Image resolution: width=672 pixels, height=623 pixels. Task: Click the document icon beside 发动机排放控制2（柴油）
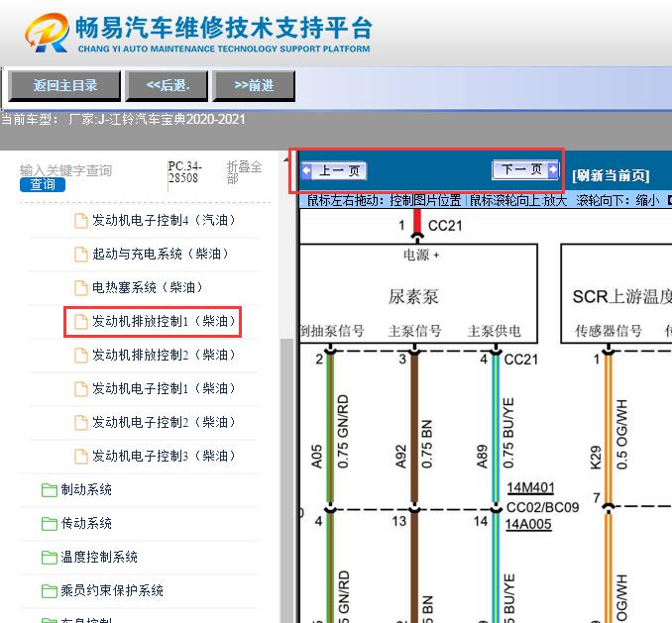(81, 356)
